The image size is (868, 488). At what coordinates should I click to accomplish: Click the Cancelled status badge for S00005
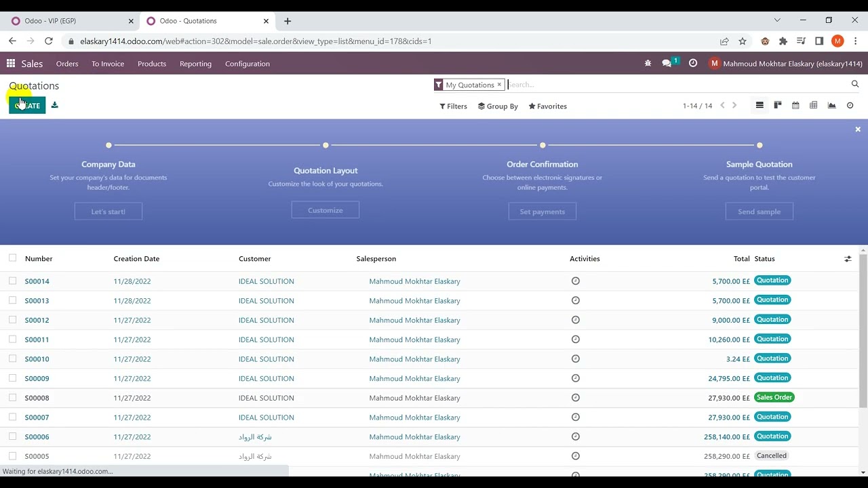pyautogui.click(x=772, y=455)
